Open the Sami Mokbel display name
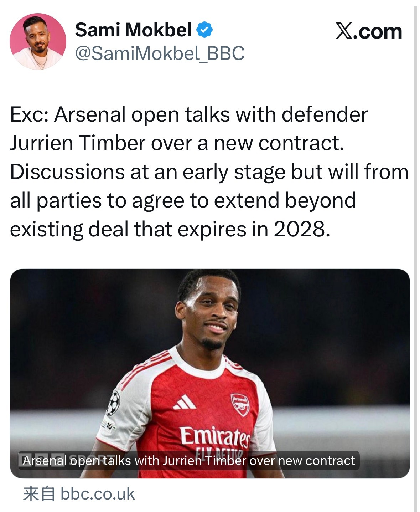The image size is (420, 512). 133,30
